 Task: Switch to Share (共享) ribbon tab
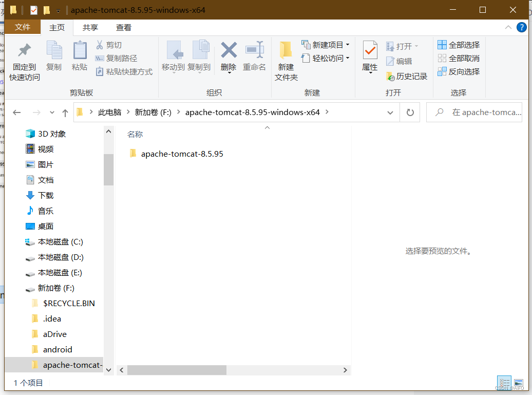click(90, 28)
